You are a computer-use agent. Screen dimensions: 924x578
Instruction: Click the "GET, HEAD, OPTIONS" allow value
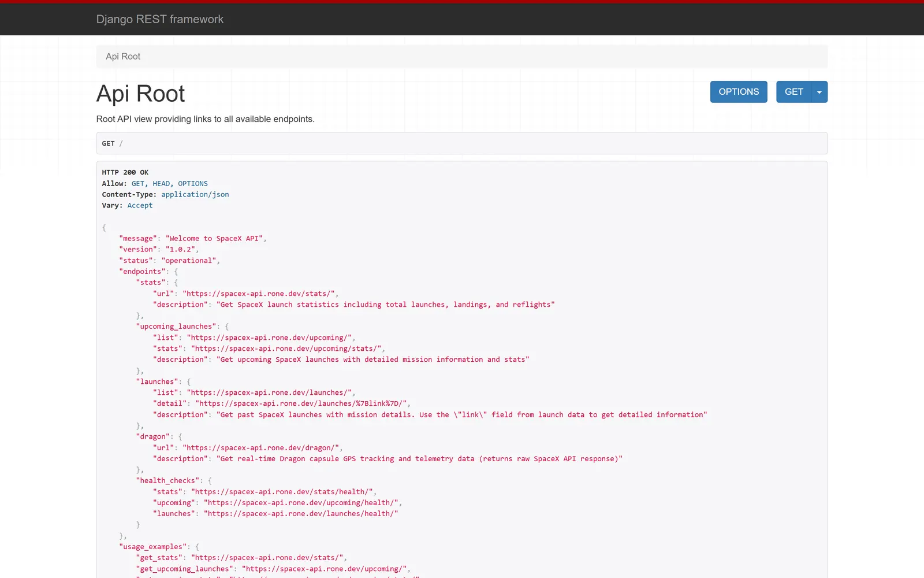pyautogui.click(x=170, y=183)
